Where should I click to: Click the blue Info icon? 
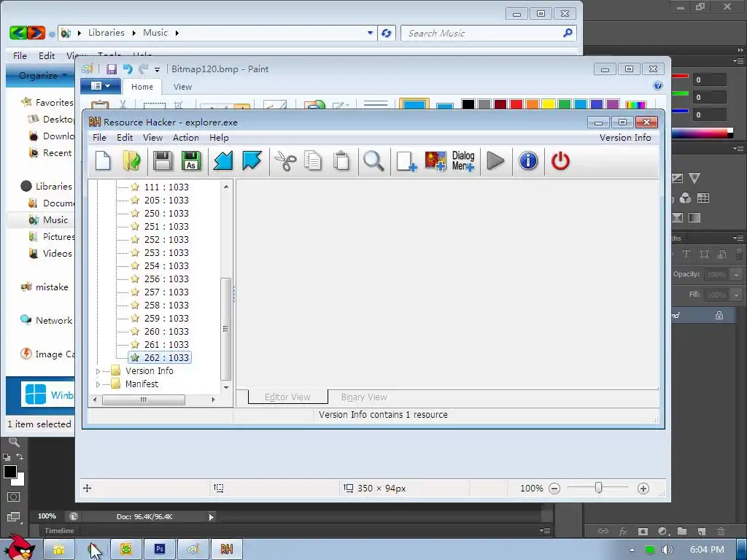(x=528, y=161)
